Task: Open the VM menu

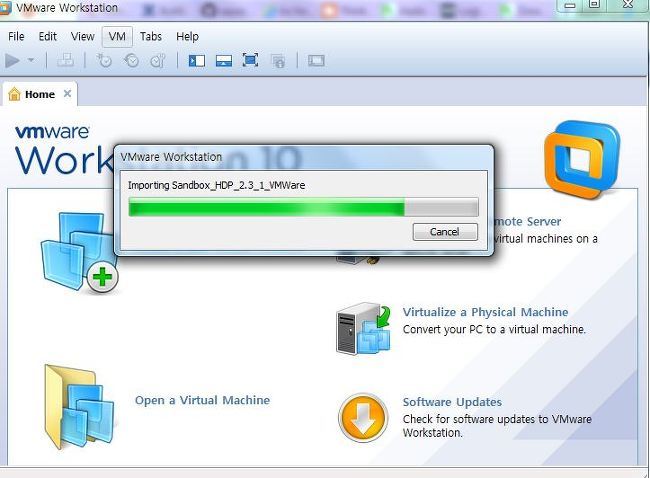Action: point(117,36)
